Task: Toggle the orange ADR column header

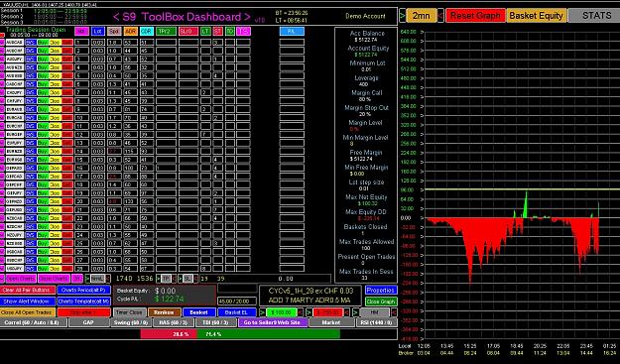Action: pos(130,31)
